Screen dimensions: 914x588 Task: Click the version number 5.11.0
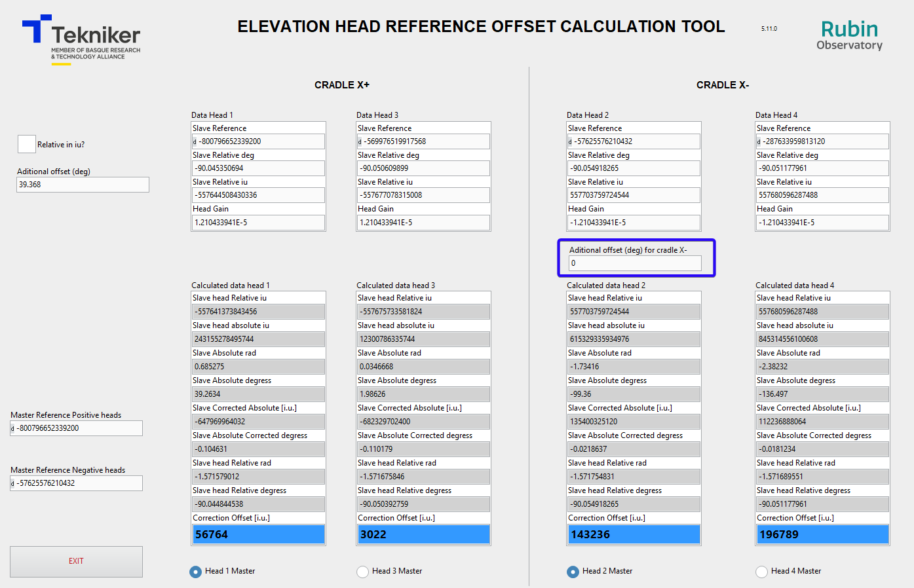pyautogui.click(x=769, y=29)
